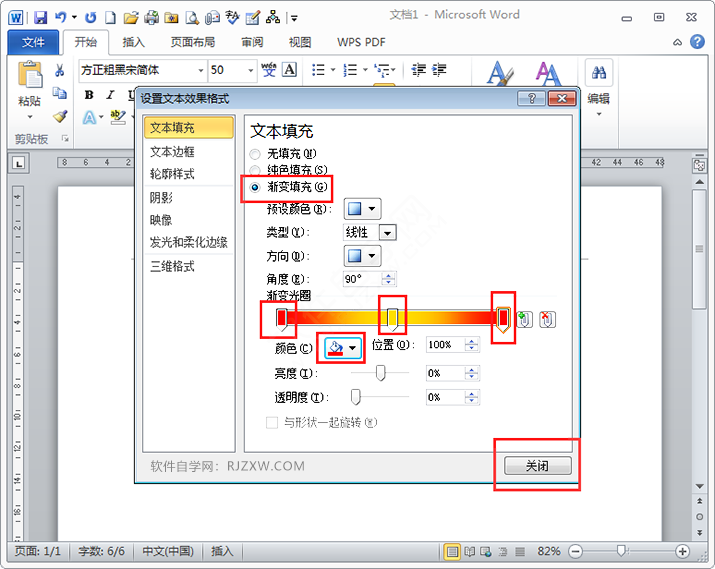Click the Format Painter brush icon
This screenshot has width=715, height=569.
pyautogui.click(x=60, y=117)
